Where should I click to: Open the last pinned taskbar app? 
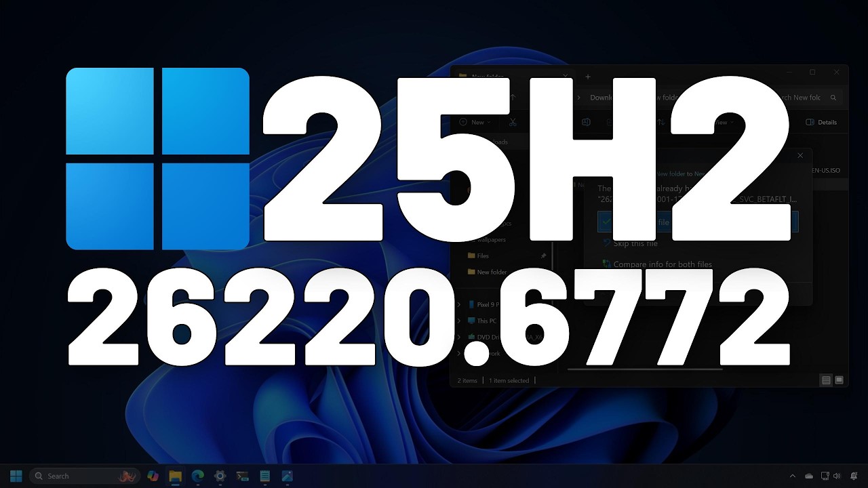(287, 476)
